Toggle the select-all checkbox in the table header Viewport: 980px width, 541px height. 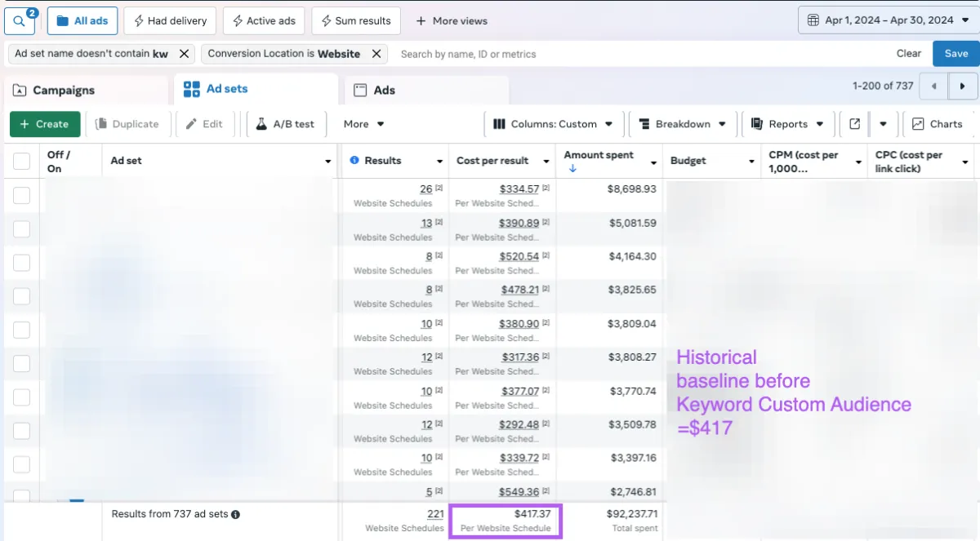[x=21, y=161]
